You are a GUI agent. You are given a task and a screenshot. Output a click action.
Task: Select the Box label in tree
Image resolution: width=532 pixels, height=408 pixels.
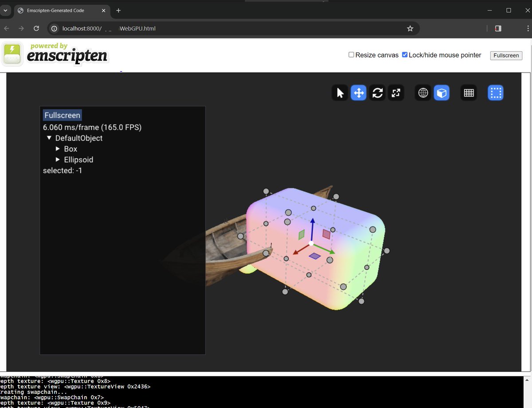(70, 149)
